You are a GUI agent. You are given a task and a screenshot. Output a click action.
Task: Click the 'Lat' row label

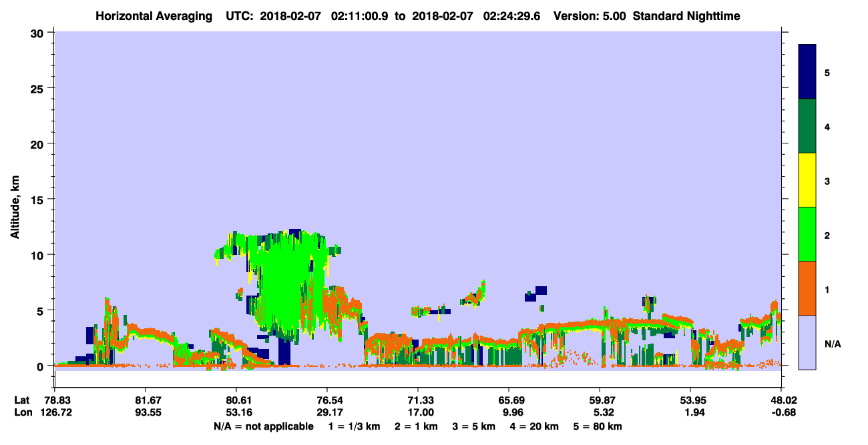click(x=21, y=400)
